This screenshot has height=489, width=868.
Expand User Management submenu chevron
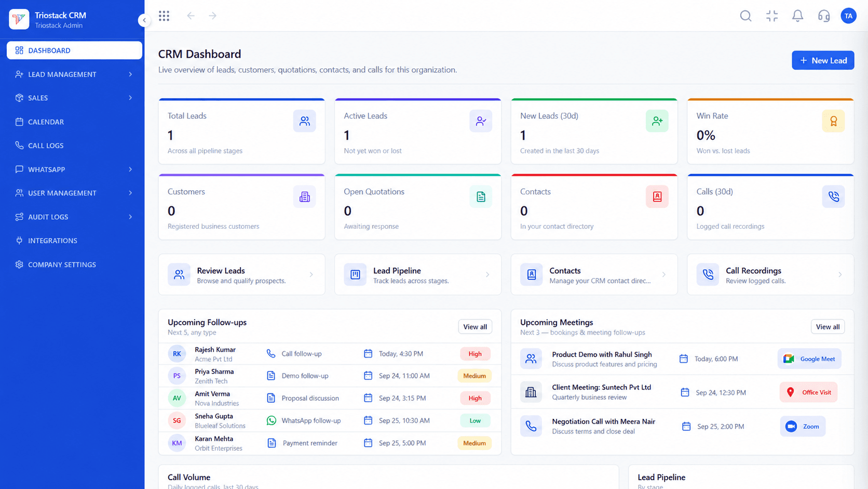click(x=130, y=193)
